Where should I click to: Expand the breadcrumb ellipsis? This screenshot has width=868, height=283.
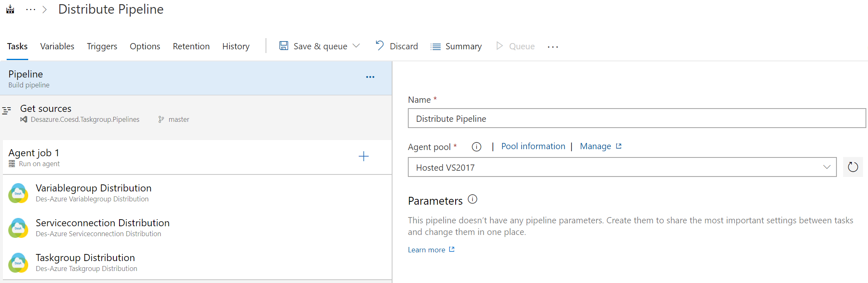31,9
